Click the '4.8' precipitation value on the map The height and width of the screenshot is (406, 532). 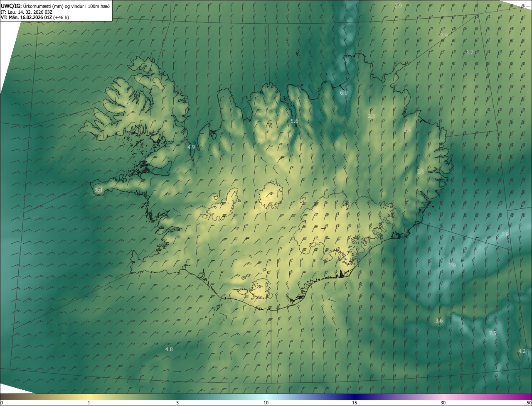pos(169,350)
